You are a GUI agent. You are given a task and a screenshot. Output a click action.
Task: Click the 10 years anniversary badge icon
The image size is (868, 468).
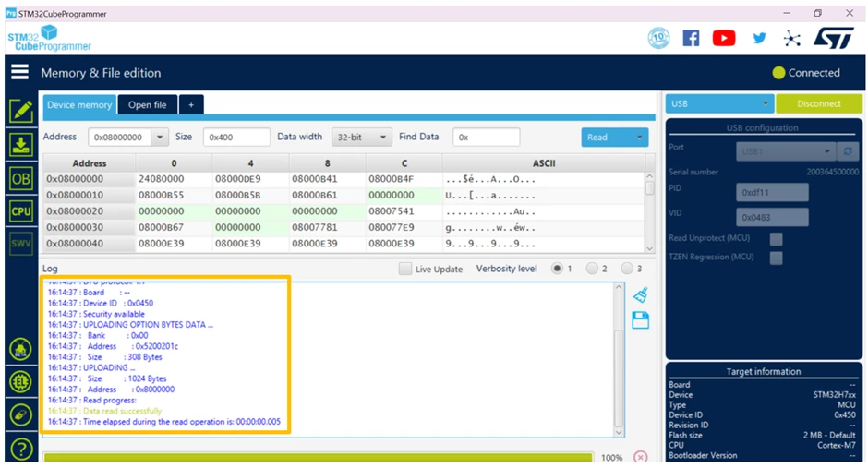[x=658, y=38]
